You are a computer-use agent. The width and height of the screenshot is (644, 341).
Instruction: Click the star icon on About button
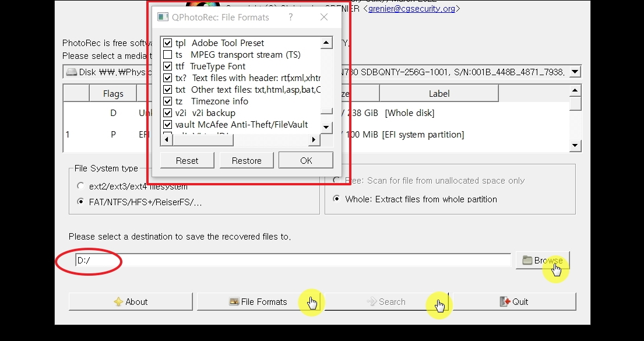click(x=118, y=301)
